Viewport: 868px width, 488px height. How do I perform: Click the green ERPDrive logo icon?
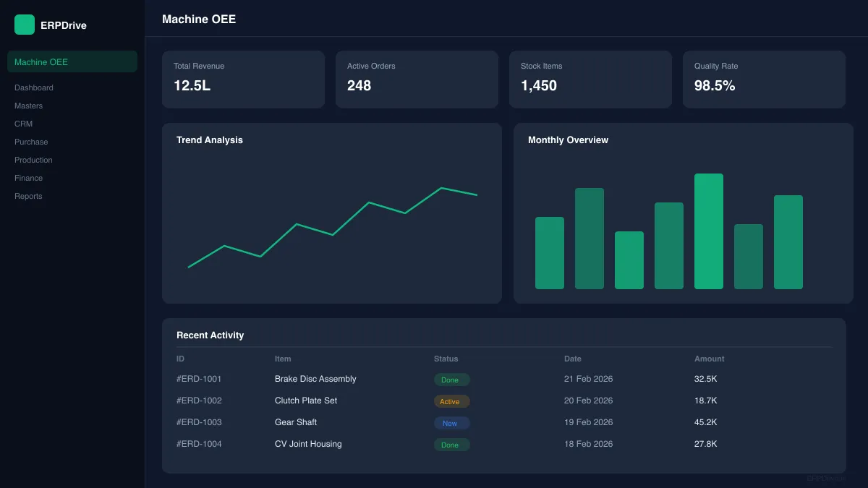(24, 24)
